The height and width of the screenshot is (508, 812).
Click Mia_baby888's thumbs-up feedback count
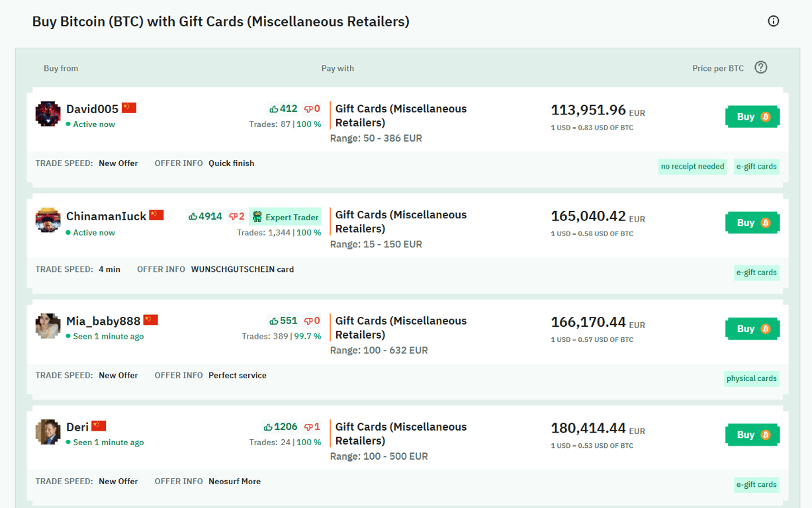point(283,321)
